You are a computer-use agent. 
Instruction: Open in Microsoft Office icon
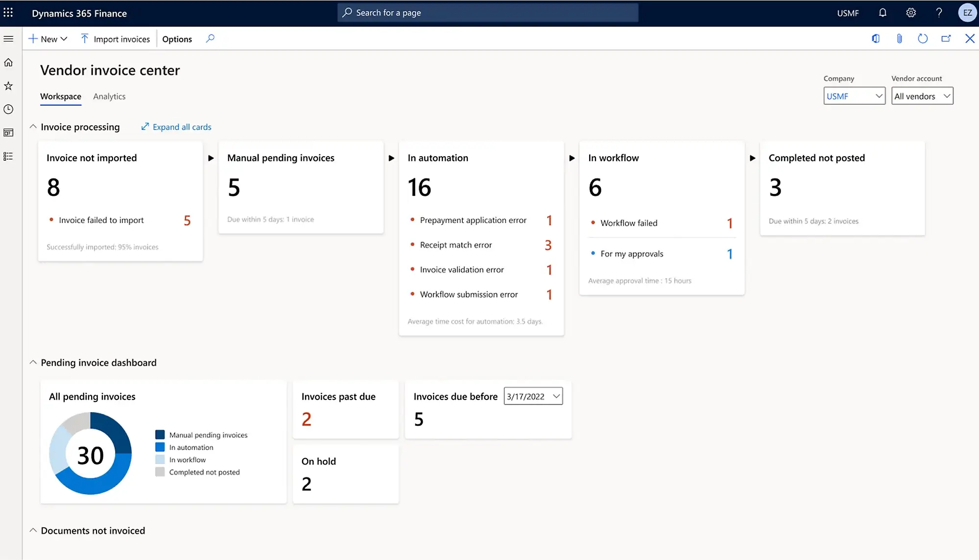coord(876,39)
